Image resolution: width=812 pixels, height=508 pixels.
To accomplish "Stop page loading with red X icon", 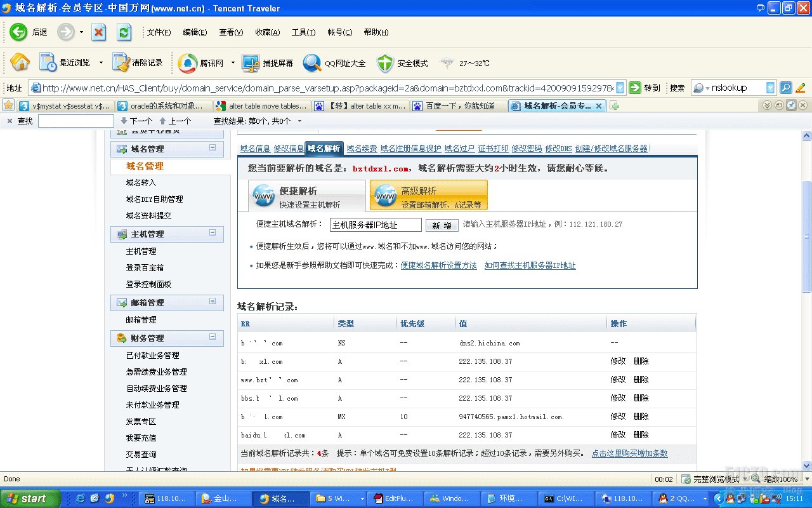I will pos(99,32).
